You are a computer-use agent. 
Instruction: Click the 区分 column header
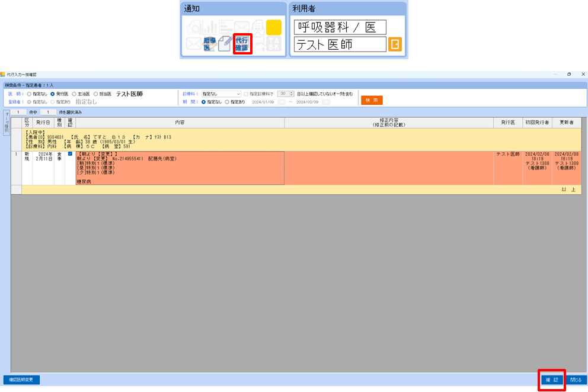click(x=27, y=123)
